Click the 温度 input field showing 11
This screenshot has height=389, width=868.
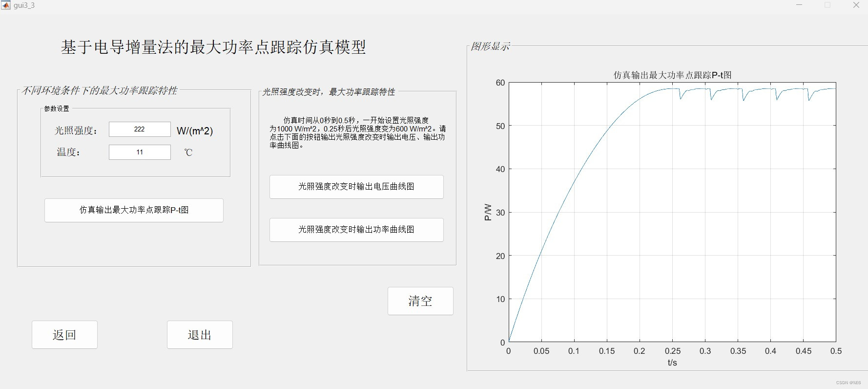click(140, 152)
